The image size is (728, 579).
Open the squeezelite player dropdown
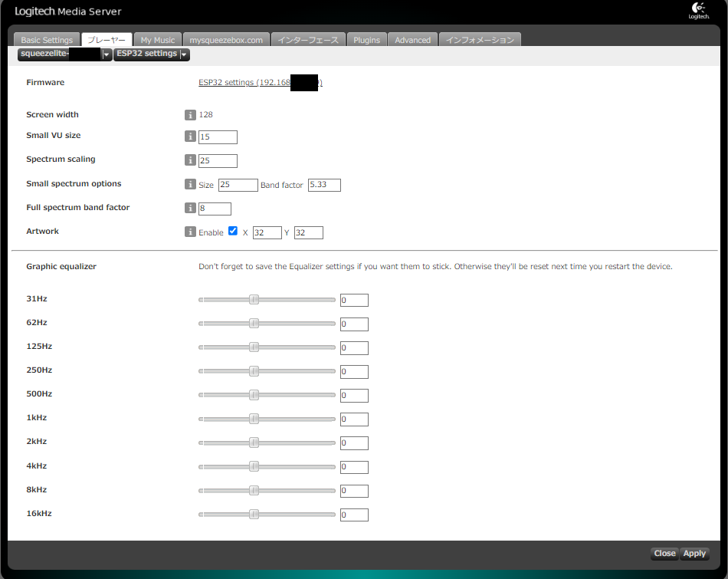(x=65, y=54)
